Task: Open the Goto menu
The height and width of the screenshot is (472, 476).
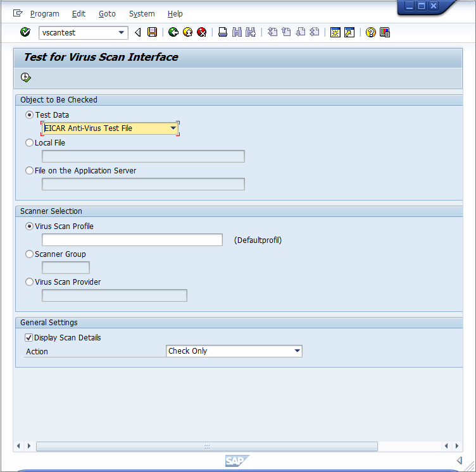Action: click(107, 13)
